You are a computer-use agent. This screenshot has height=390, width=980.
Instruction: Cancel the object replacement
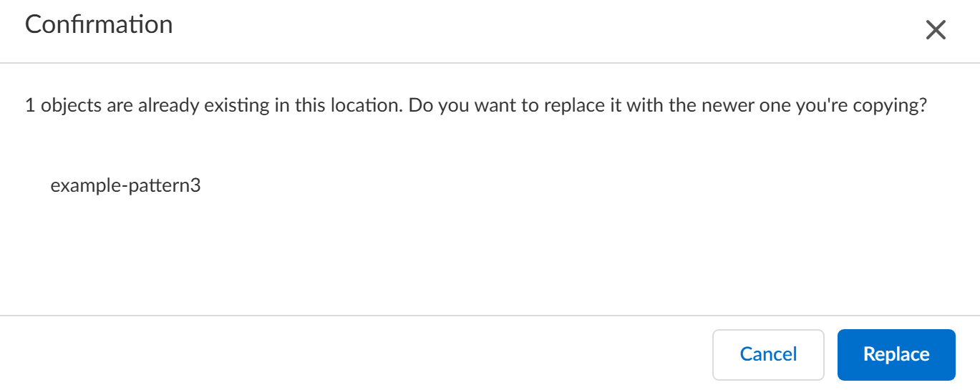(768, 354)
